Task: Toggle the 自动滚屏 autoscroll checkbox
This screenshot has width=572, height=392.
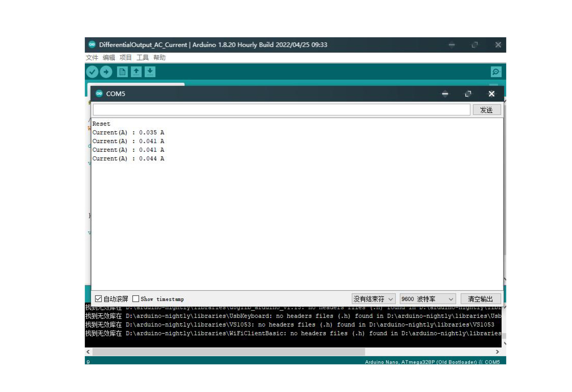Action: (98, 299)
